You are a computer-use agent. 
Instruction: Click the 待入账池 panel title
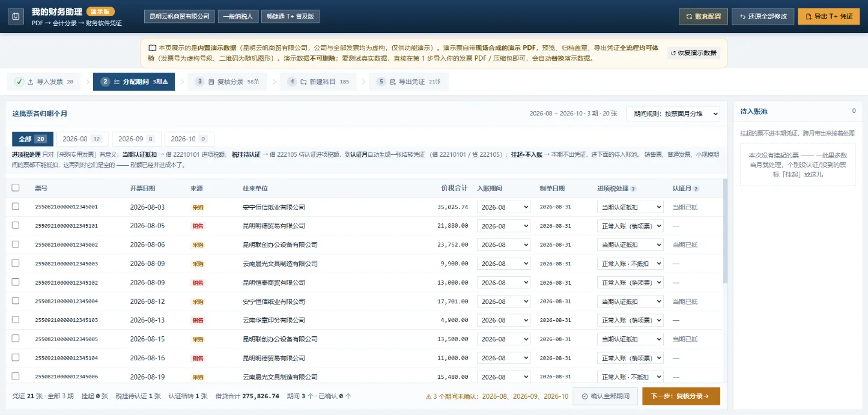pyautogui.click(x=754, y=111)
